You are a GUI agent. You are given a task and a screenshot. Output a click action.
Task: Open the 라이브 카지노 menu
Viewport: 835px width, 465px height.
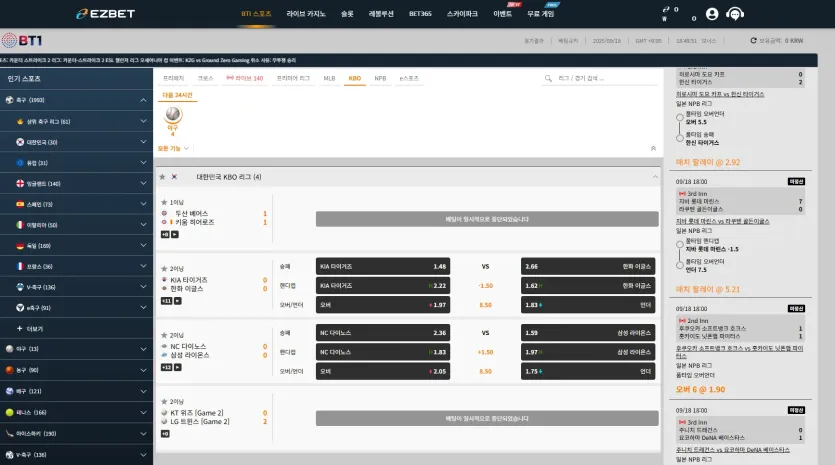click(x=306, y=14)
